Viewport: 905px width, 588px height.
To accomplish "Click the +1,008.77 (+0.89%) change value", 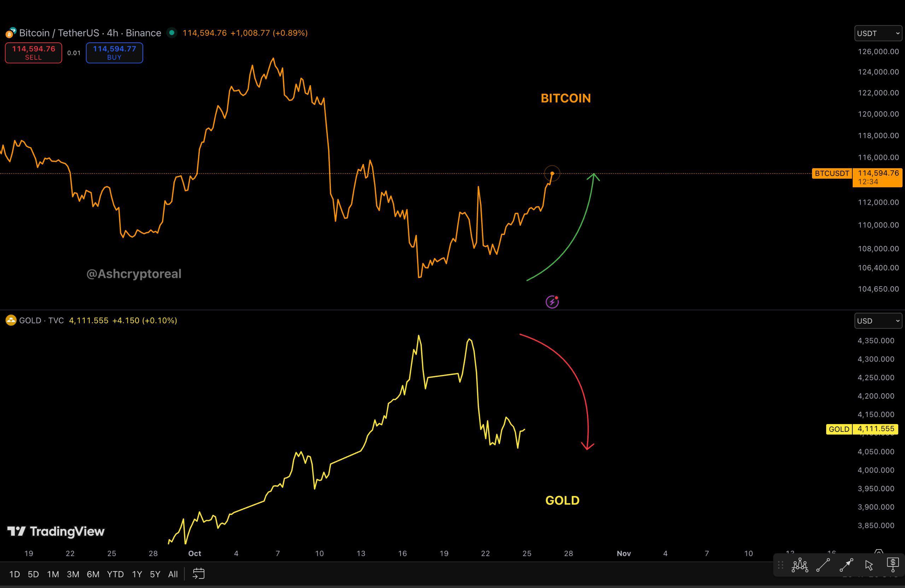I will pos(269,33).
